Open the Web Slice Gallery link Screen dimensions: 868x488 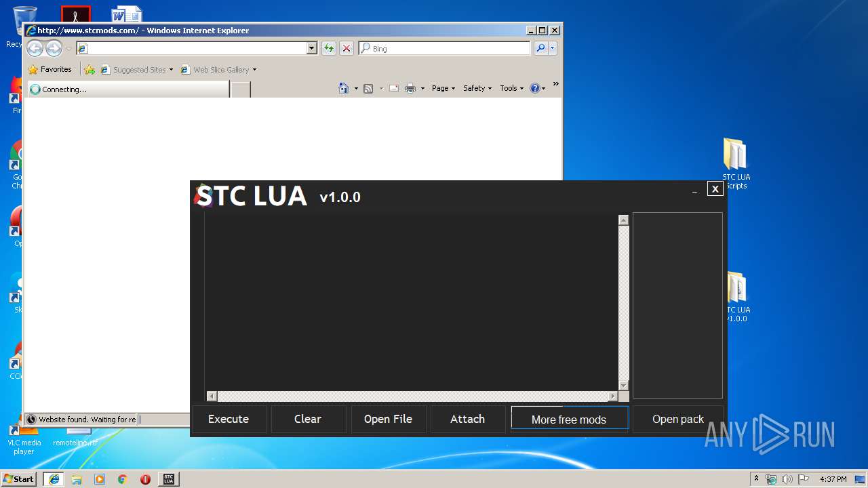pos(214,69)
